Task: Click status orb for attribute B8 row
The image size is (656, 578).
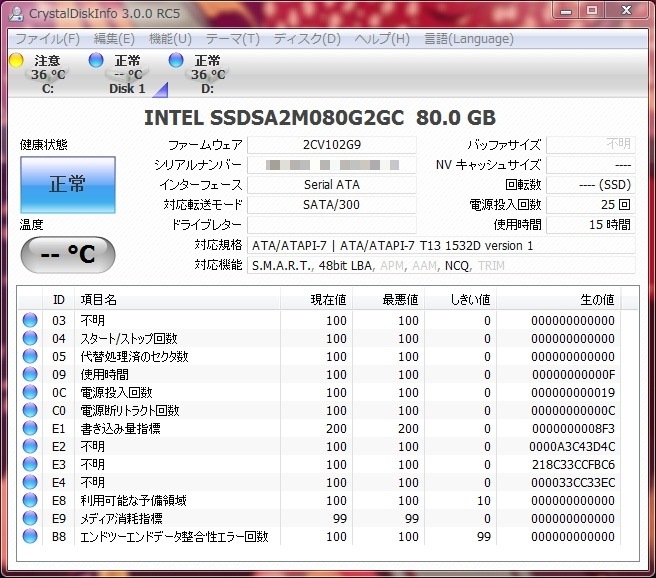Action: coord(30,537)
